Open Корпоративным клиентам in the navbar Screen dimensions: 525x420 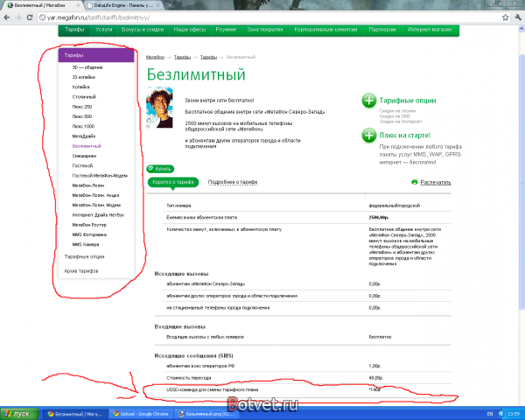coord(325,30)
